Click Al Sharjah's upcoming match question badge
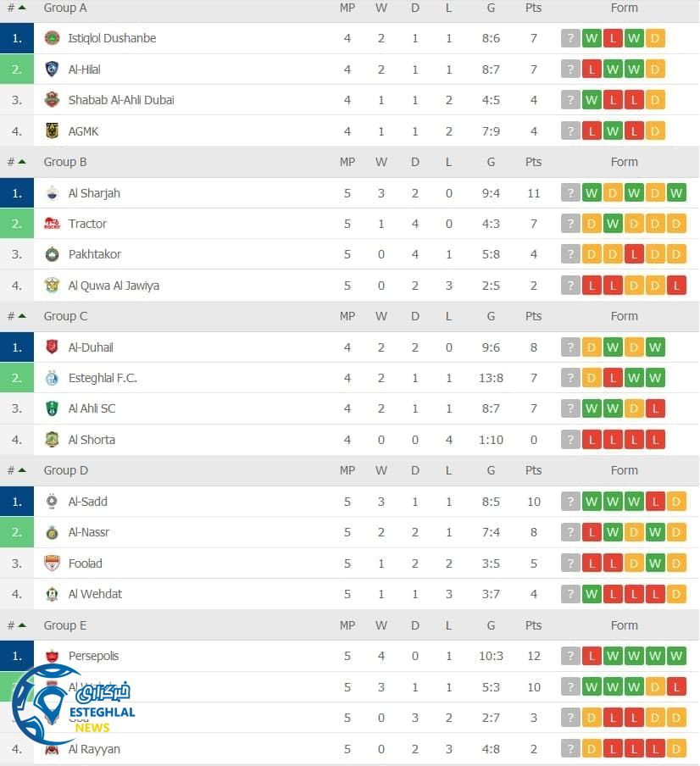This screenshot has width=700, height=766. [570, 192]
